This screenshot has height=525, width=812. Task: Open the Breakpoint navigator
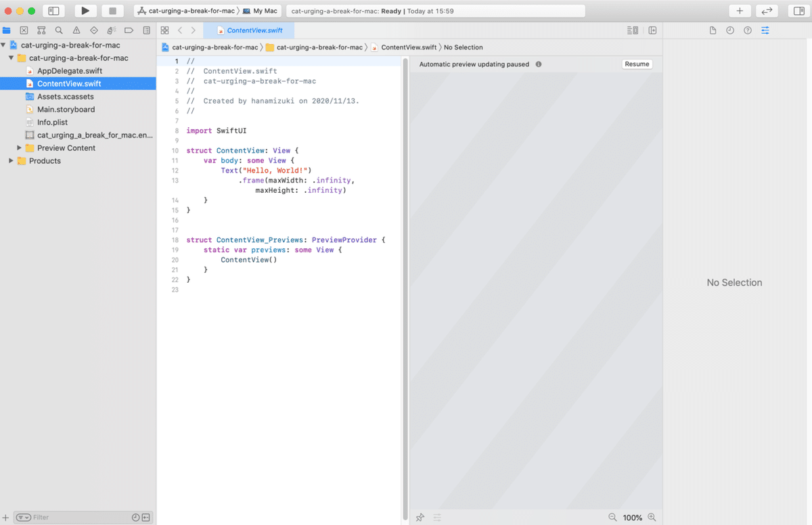[x=129, y=30]
